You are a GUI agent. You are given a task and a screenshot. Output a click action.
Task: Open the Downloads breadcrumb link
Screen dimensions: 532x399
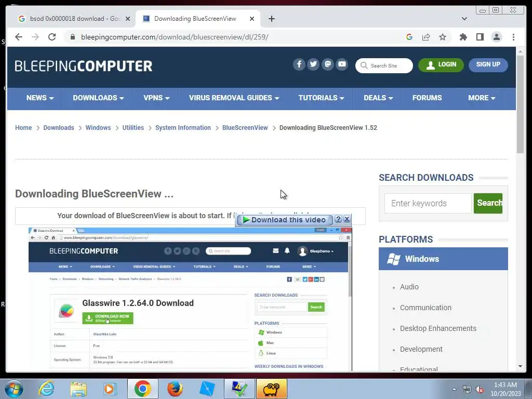pos(58,128)
